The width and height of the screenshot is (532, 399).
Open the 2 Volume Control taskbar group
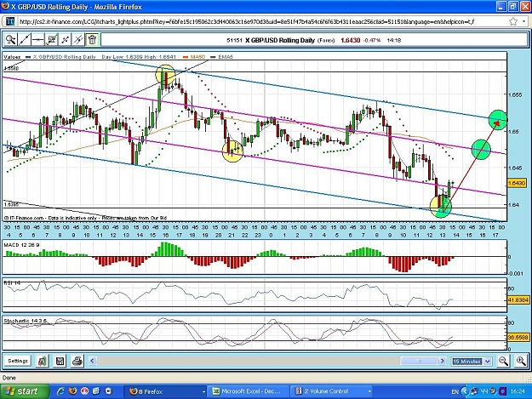(331, 391)
